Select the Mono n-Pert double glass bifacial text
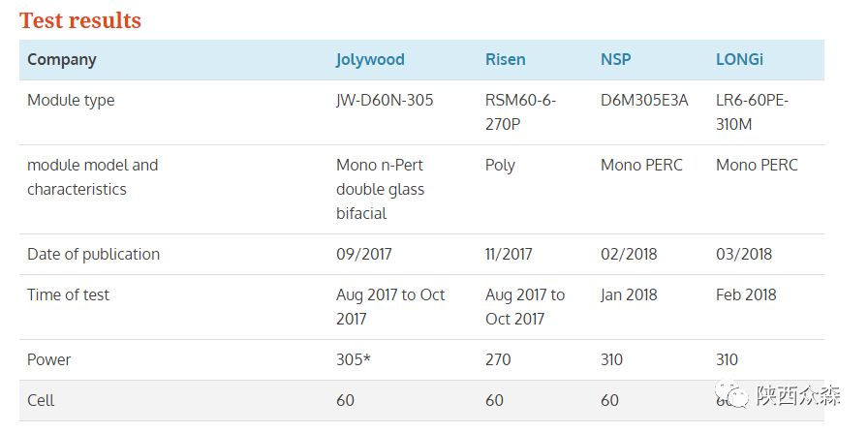Screen dimensions: 868x433 (x=381, y=189)
